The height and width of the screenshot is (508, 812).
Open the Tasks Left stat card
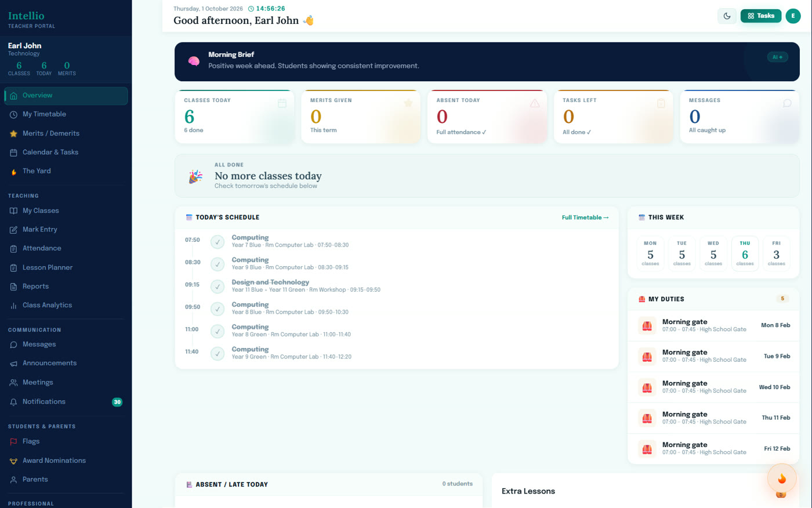(614, 117)
